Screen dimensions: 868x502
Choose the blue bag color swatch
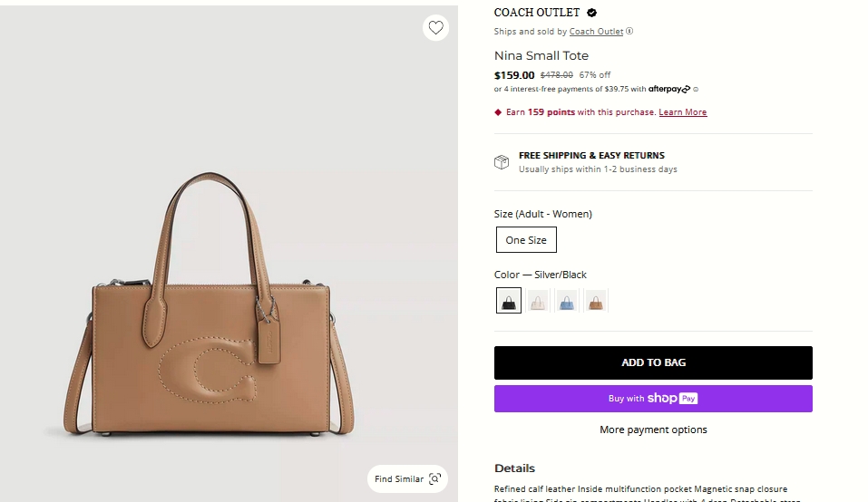[567, 300]
